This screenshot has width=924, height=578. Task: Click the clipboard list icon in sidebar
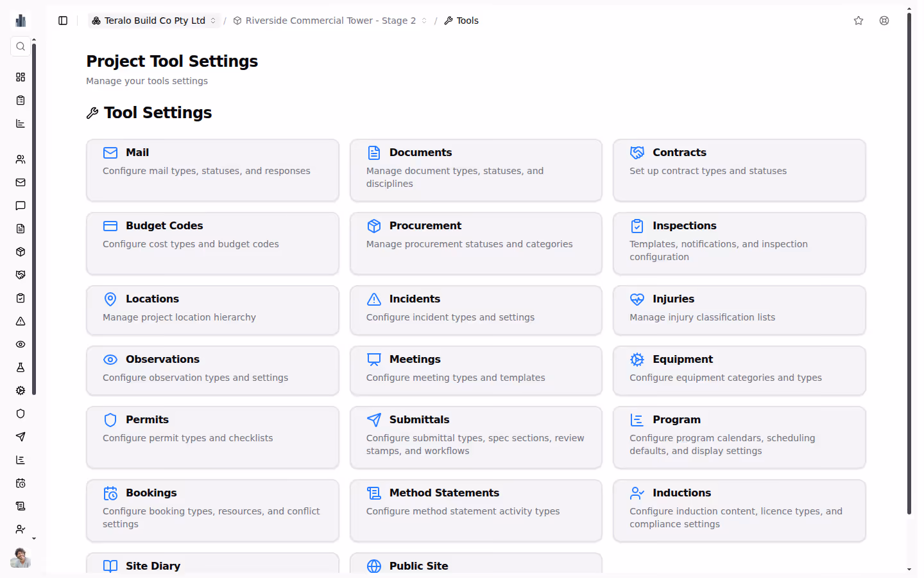[x=21, y=100]
